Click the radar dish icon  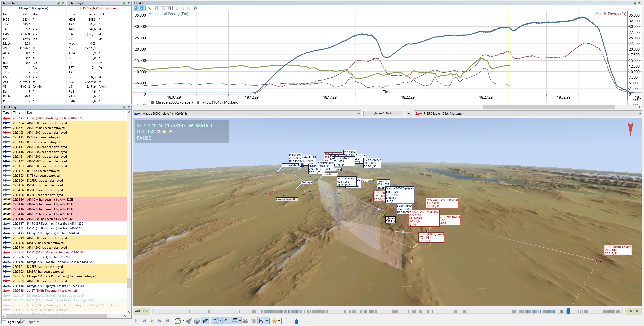coord(253,321)
